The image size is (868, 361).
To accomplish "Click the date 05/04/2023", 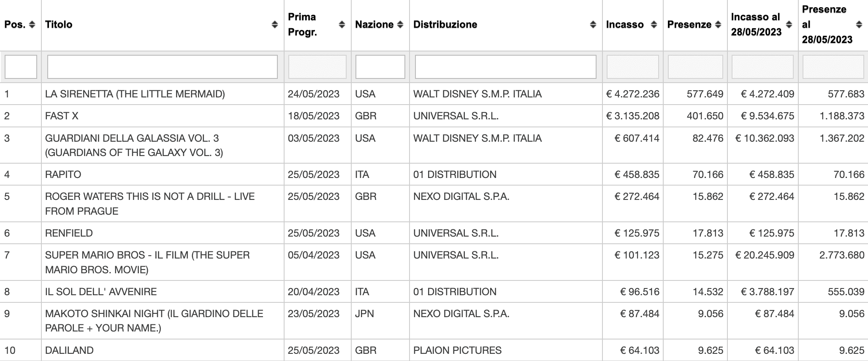I will point(314,255).
